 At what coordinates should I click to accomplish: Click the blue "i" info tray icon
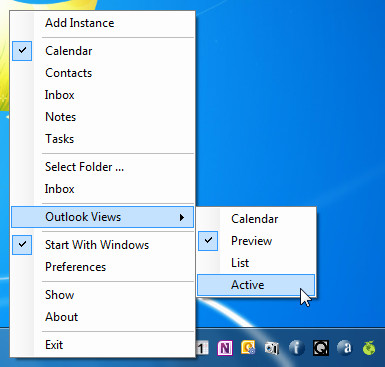pyautogui.click(x=296, y=348)
